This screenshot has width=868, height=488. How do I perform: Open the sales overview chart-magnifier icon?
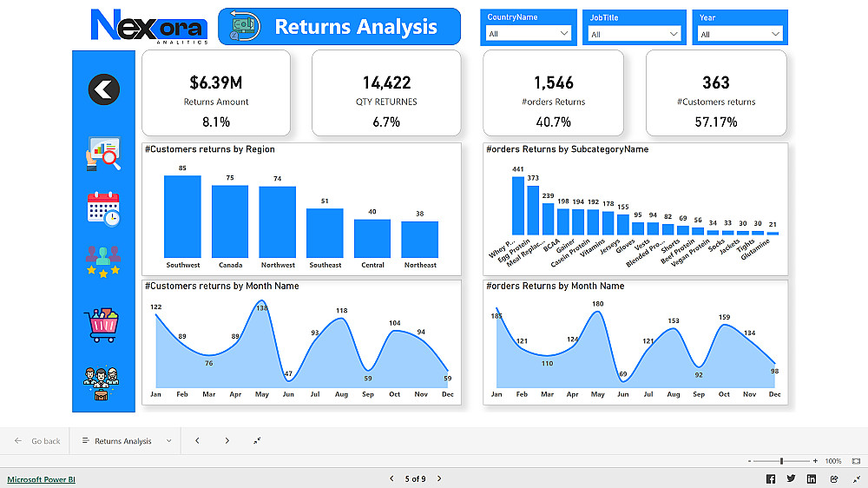103,154
